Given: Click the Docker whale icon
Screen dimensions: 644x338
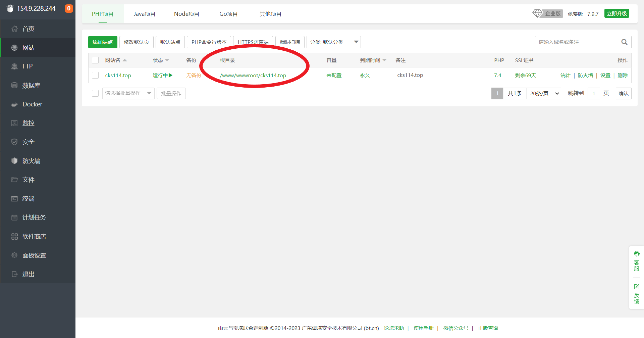Looking at the screenshot, I should coord(14,104).
